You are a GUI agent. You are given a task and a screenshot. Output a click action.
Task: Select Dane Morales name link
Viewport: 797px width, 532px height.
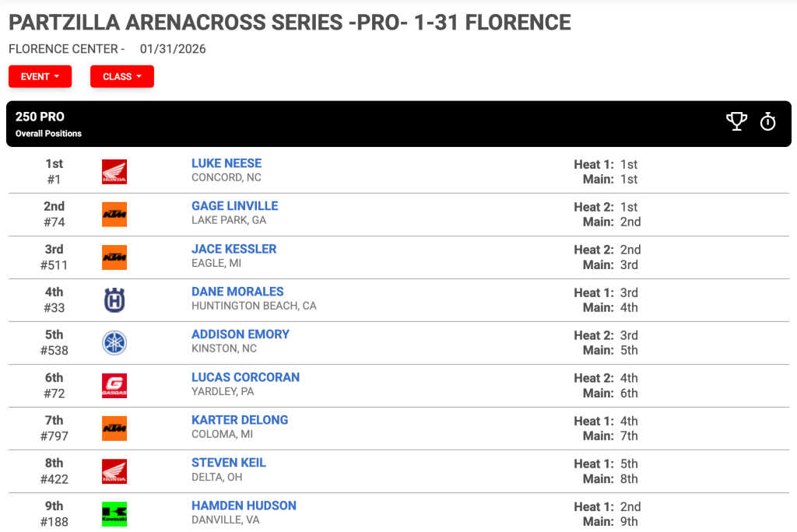(237, 292)
